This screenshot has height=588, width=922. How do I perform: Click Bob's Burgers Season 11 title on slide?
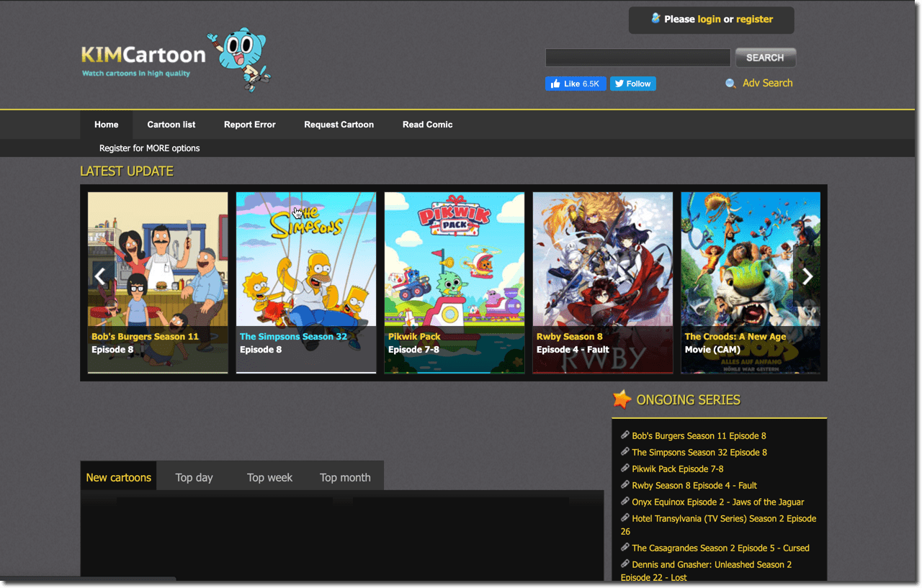pyautogui.click(x=145, y=337)
